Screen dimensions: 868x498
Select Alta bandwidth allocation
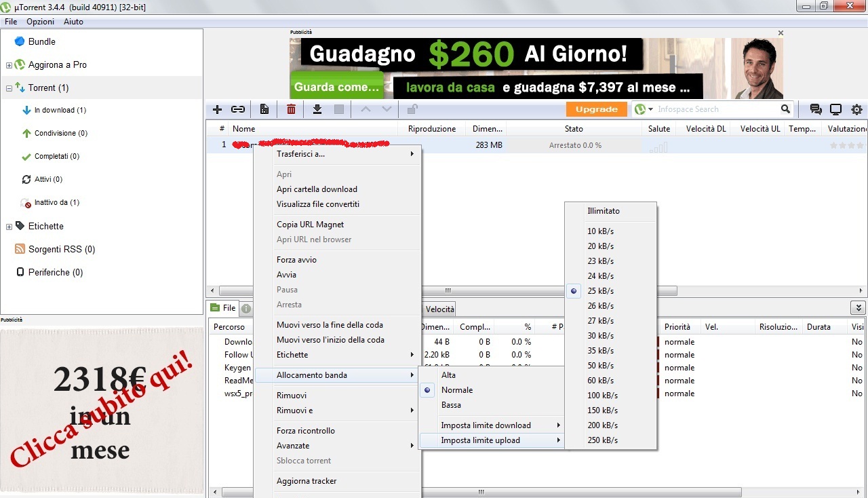(x=448, y=375)
